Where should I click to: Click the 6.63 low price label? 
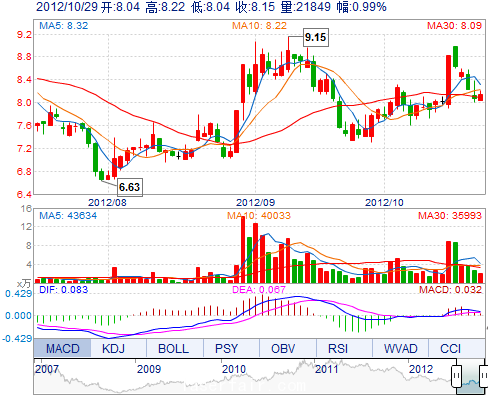pos(130,187)
